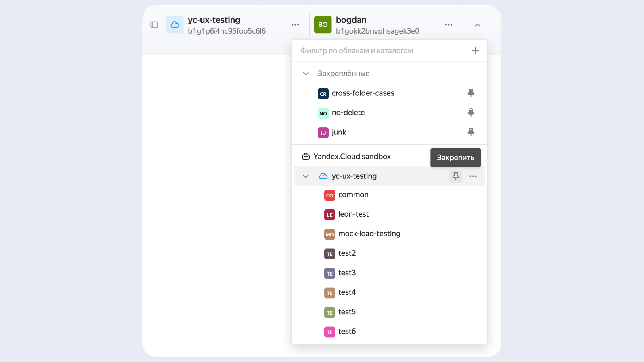The image size is (644, 362).
Task: Select the junk pinned folder
Action: tap(389, 132)
